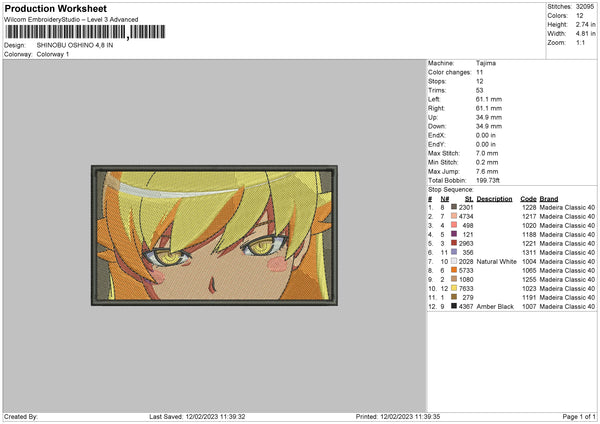Click the Color changes value "11"
Viewport: 600px width, 424px height.
coord(479,72)
